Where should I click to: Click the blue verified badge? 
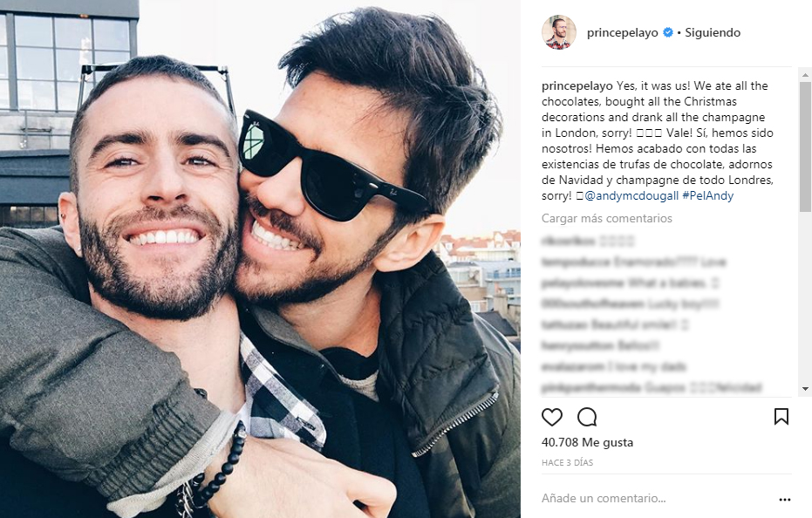(668, 32)
